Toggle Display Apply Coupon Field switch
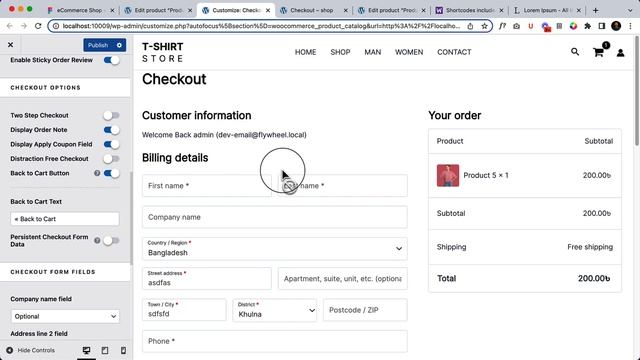The width and height of the screenshot is (640, 360). [x=111, y=144]
